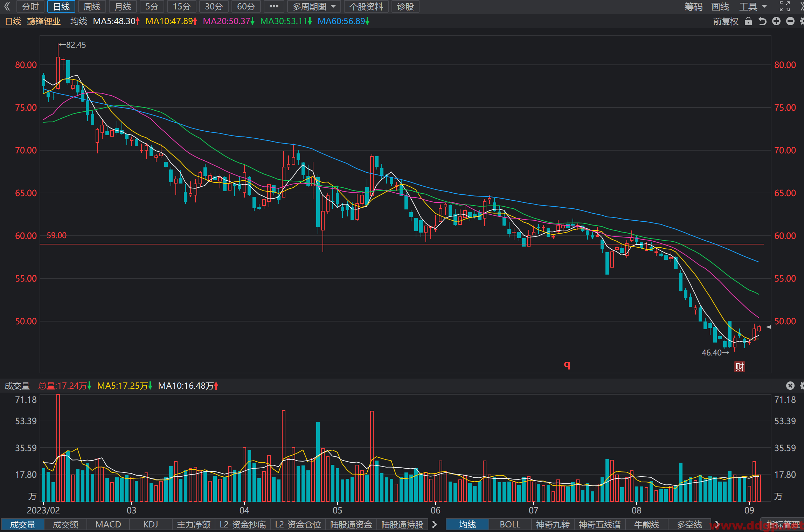Click the MA30:53.11 indicator label
This screenshot has height=532, width=804.
tap(286, 21)
